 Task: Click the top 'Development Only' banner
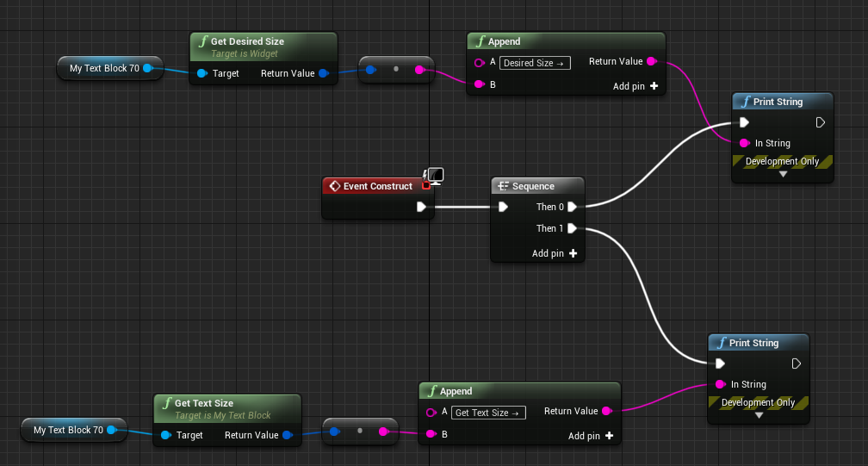(x=782, y=161)
